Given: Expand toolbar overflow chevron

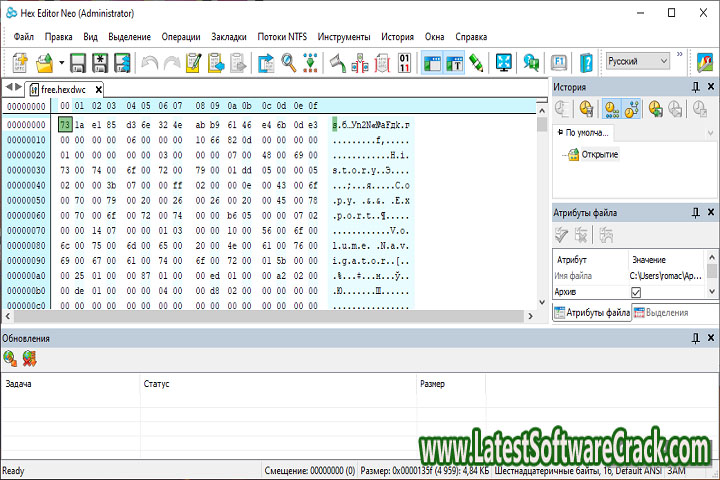Looking at the screenshot, I should [680, 54].
